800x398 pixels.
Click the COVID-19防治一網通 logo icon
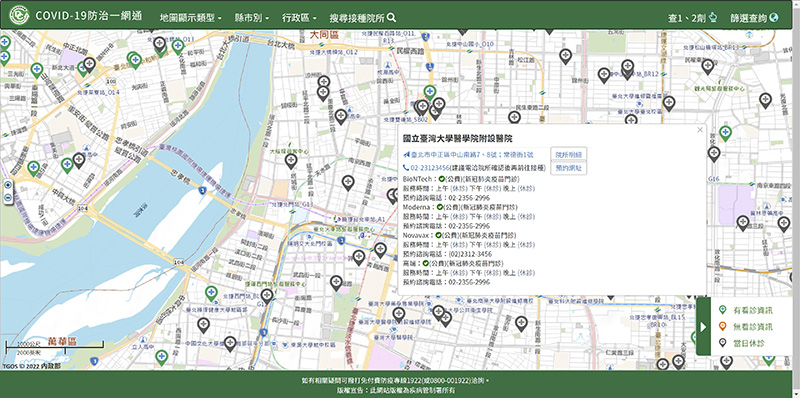19,15
